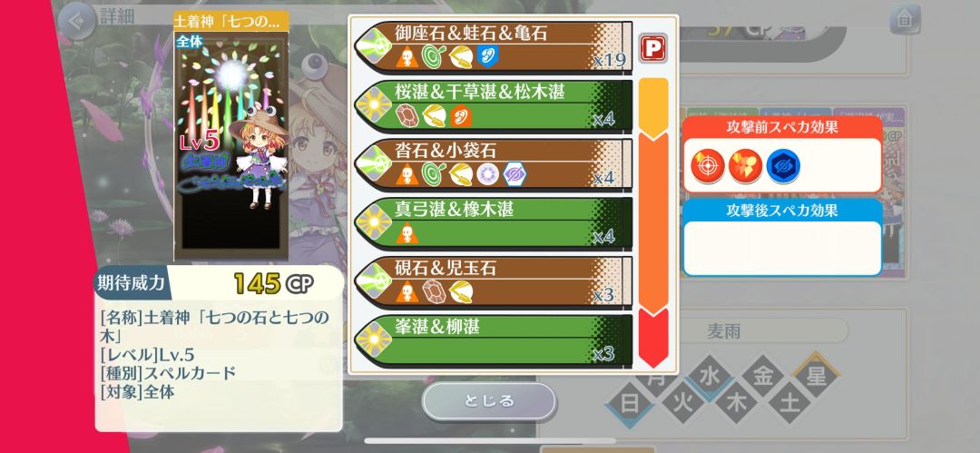Open the home icon at top right
The width and height of the screenshot is (980, 453).
905,19
